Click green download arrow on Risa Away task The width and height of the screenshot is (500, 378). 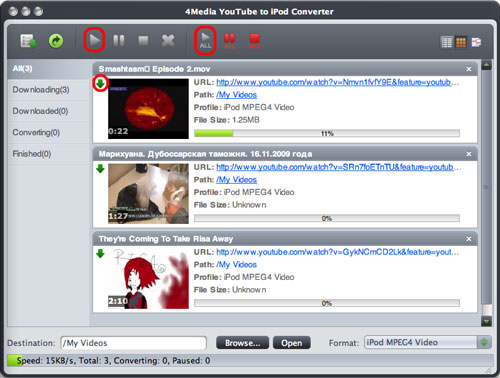[100, 254]
